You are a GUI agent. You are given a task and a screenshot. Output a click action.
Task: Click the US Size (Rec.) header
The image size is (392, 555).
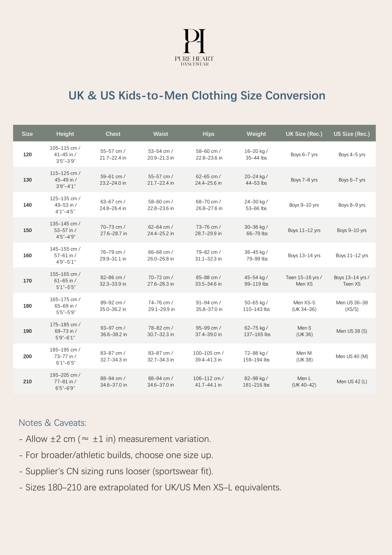point(352,134)
